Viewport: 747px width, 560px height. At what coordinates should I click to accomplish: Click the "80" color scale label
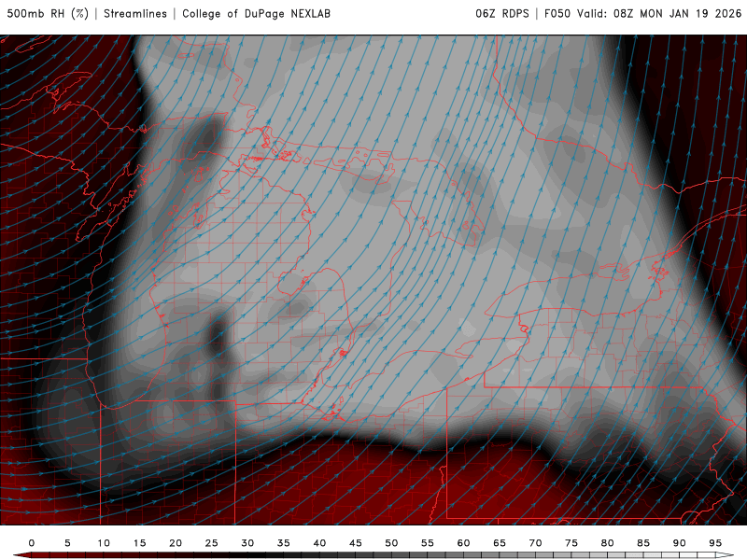(x=607, y=543)
